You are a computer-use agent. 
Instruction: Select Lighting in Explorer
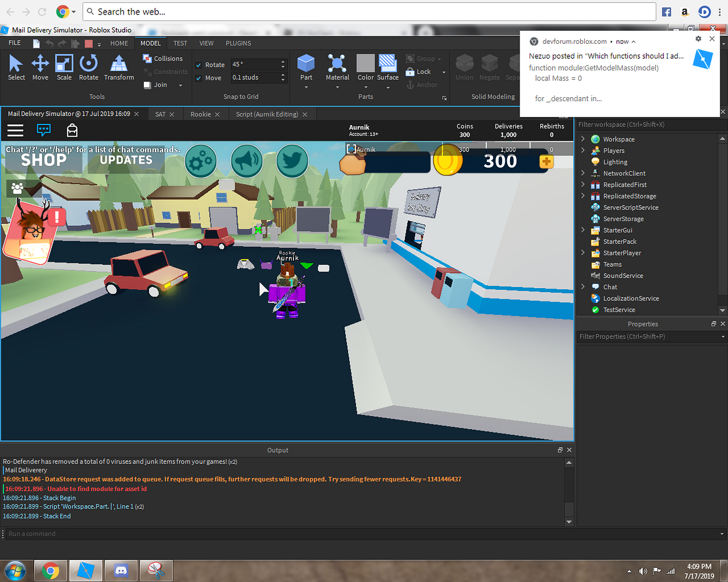(615, 162)
